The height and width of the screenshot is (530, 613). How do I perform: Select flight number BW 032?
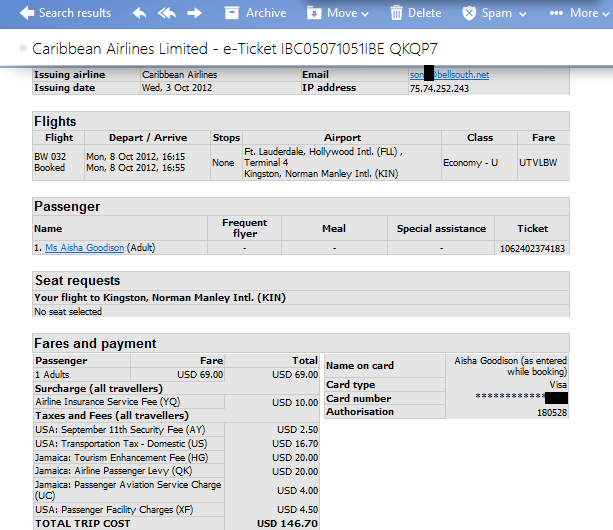50,157
